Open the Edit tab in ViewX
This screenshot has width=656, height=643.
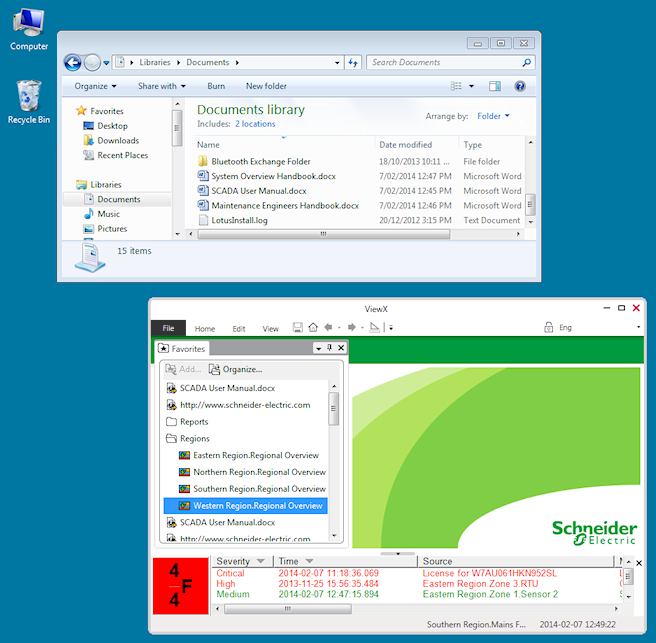click(239, 328)
